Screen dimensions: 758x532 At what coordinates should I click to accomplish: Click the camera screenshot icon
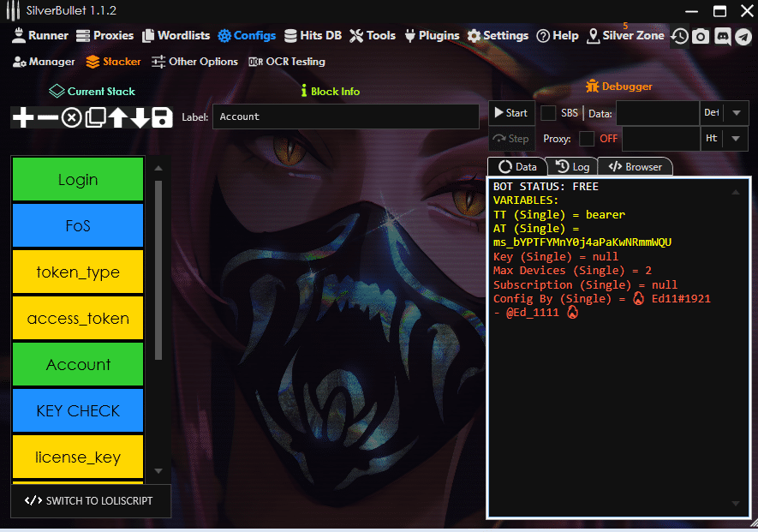point(701,36)
